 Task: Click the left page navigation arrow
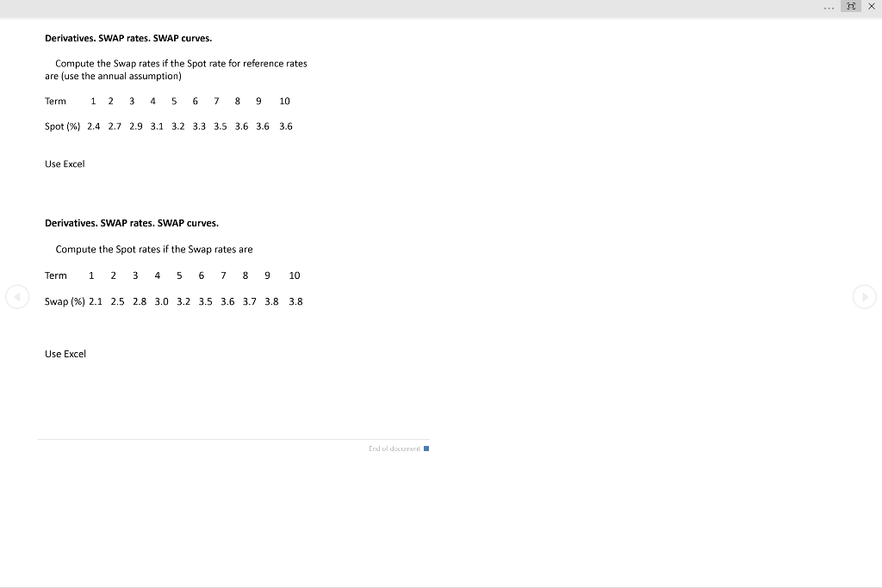(17, 297)
